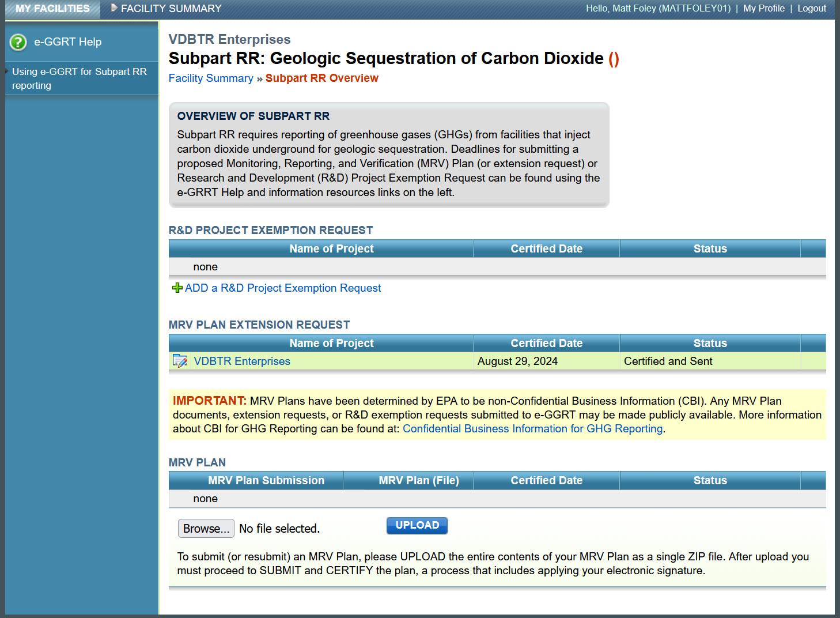Click the VDBTR Enterprises page heading
The height and width of the screenshot is (618, 840).
[230, 39]
